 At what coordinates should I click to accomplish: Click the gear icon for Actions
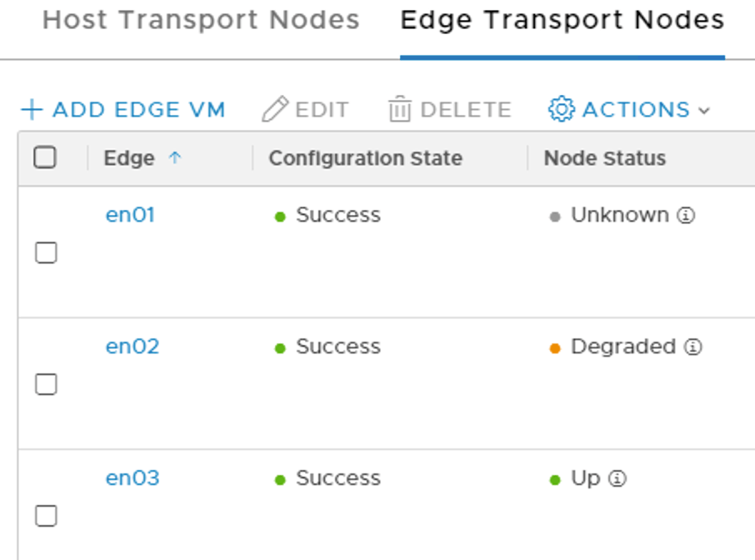tap(561, 110)
